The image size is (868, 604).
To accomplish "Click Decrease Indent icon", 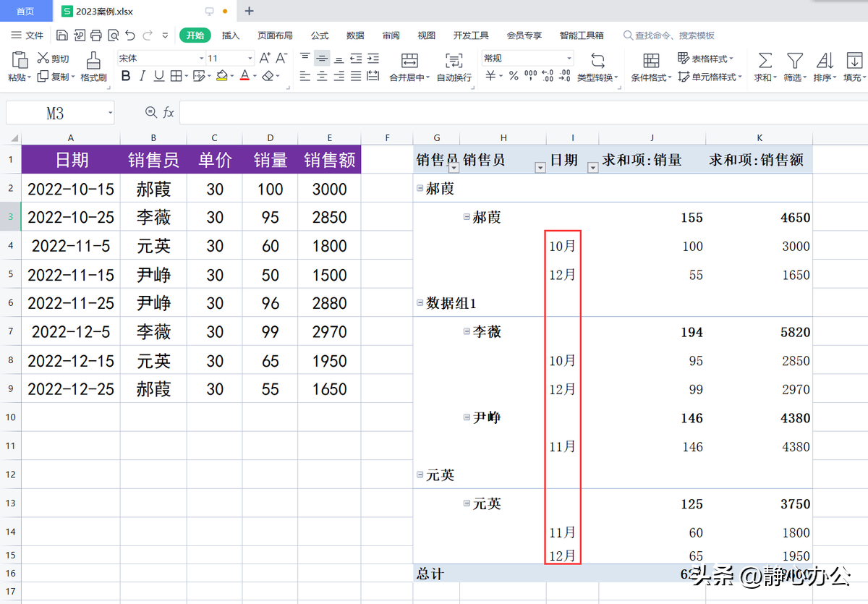I will pyautogui.click(x=356, y=58).
